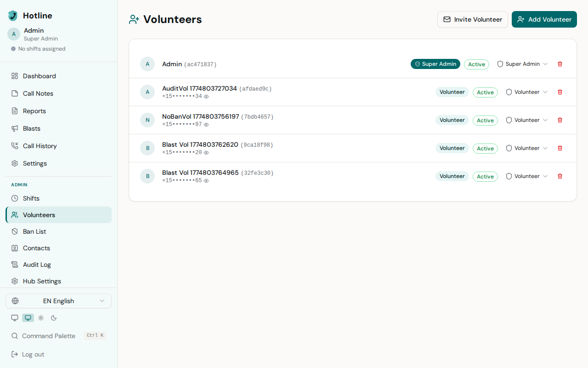Screen dimensions: 588x368
Task: Navigate to the Blasts page
Action: pos(31,128)
